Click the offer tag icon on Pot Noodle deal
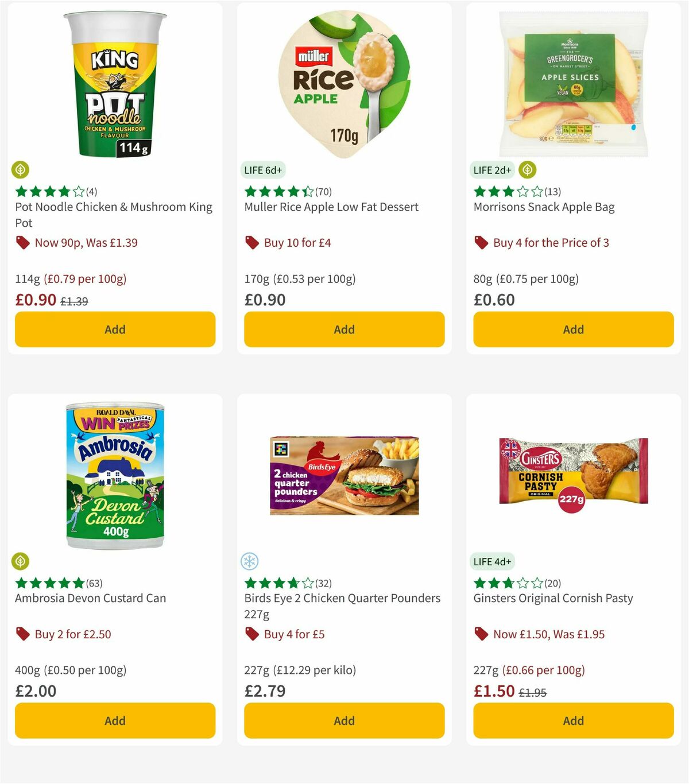The width and height of the screenshot is (689, 784). click(x=23, y=243)
